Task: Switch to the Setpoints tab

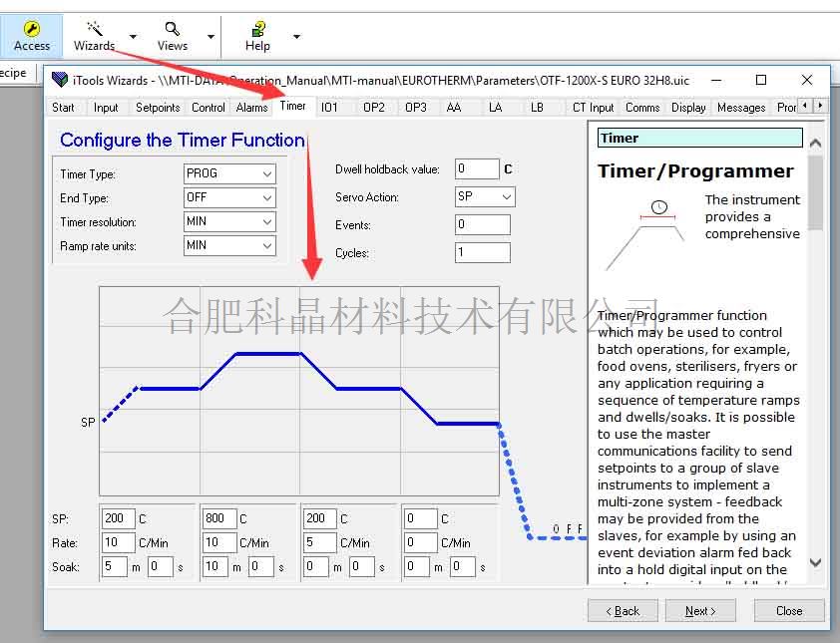Action: [158, 108]
